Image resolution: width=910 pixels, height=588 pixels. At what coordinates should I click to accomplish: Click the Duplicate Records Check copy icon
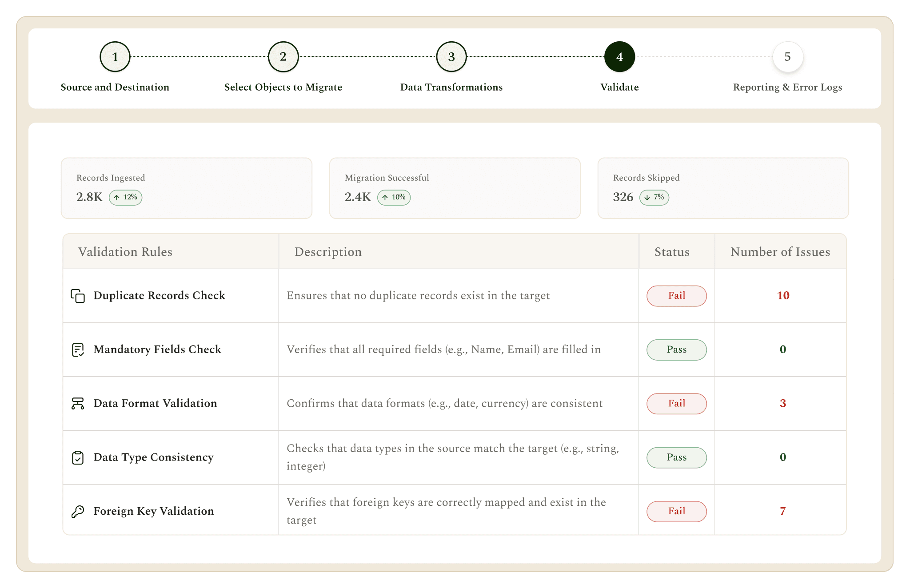(78, 296)
